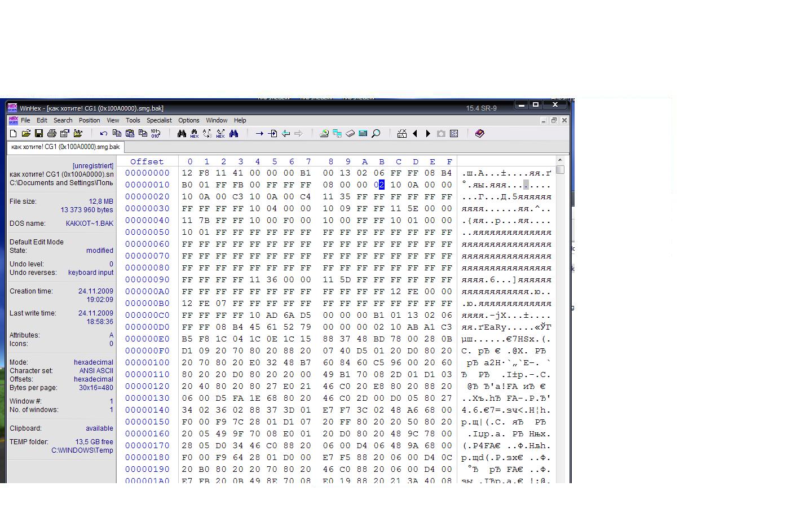Click the Replace Text icon
Screen dimensions: 812x508
pos(208,134)
